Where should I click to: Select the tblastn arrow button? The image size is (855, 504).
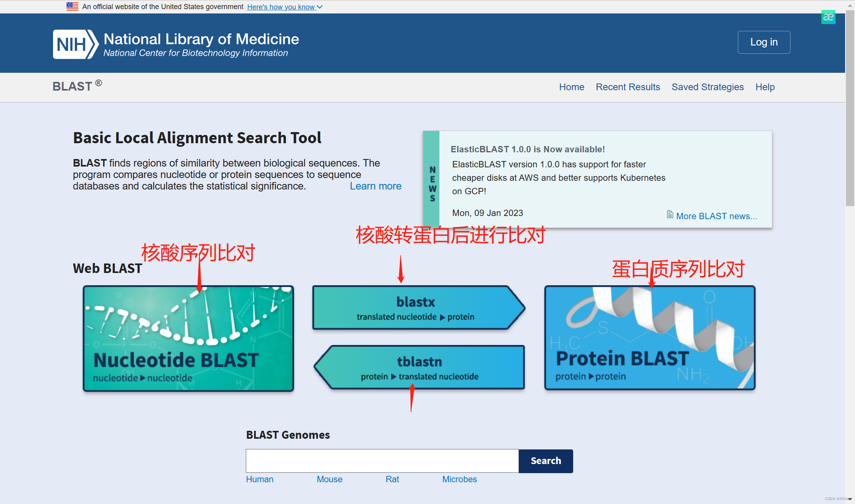[420, 368]
